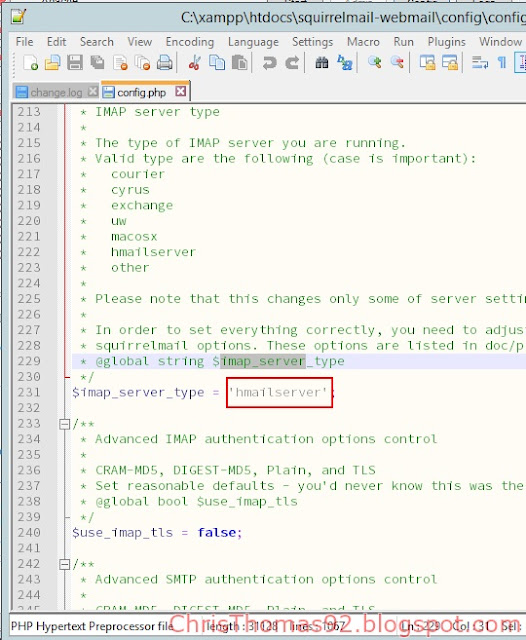
Task: Click 'Advanced IMAP authentication options control' text
Action: click(266, 439)
